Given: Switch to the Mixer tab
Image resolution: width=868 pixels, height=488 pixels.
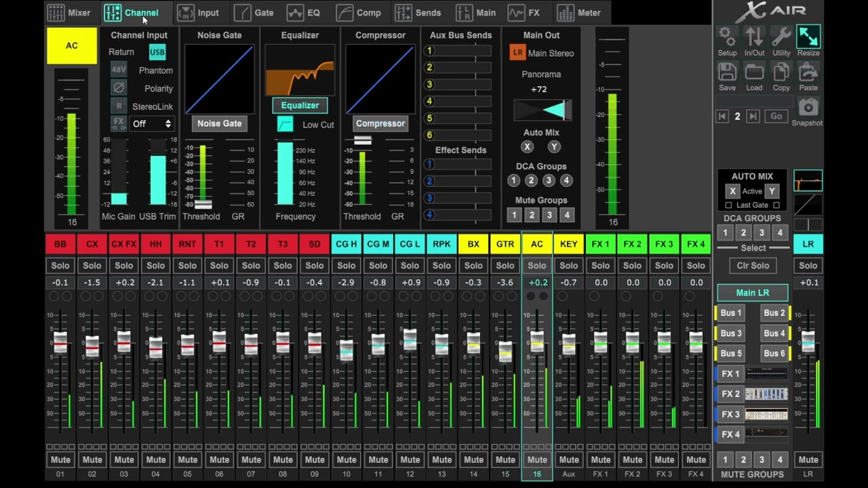Looking at the screenshot, I should point(70,13).
